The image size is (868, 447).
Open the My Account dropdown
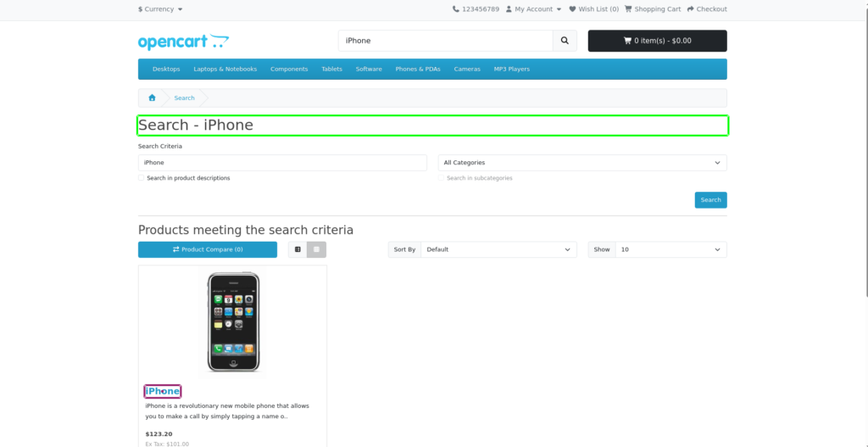click(534, 8)
